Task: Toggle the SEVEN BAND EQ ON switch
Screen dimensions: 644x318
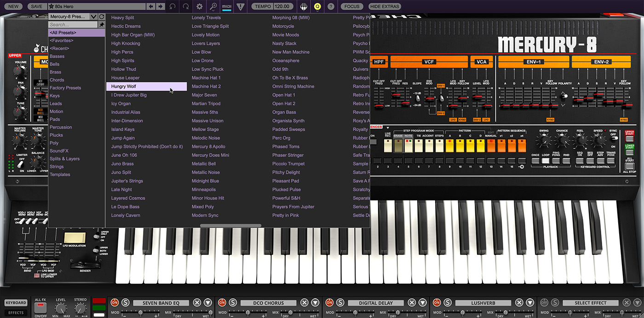Action: point(114,303)
